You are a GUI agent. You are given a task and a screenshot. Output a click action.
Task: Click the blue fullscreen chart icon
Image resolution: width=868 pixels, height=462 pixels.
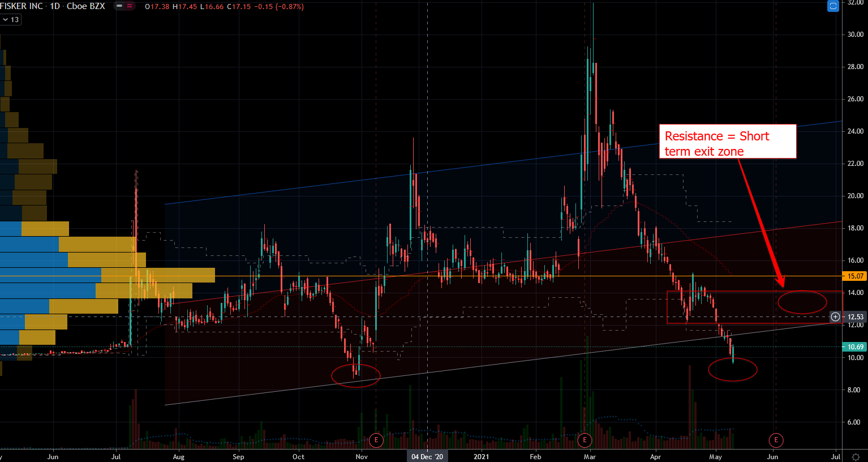coord(833,6)
